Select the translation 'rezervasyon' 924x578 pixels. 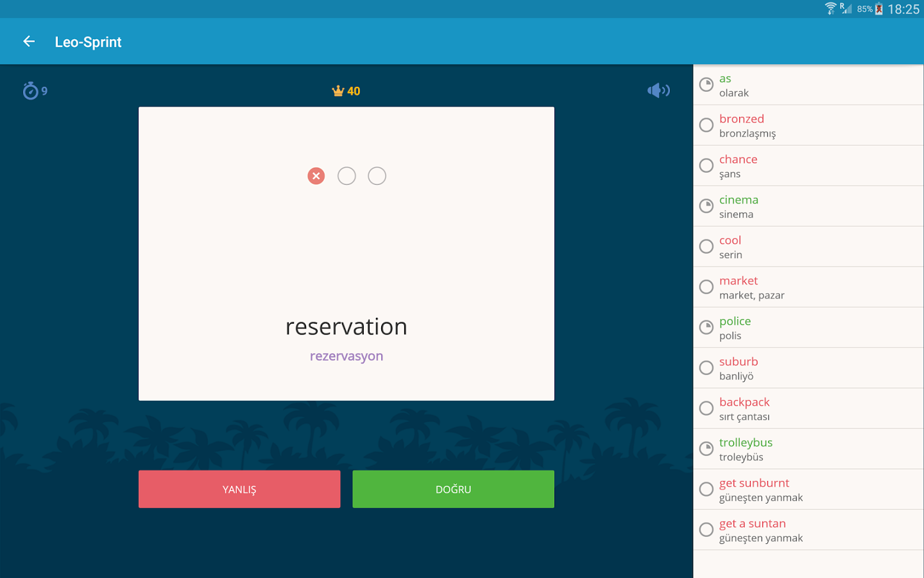[x=346, y=356]
